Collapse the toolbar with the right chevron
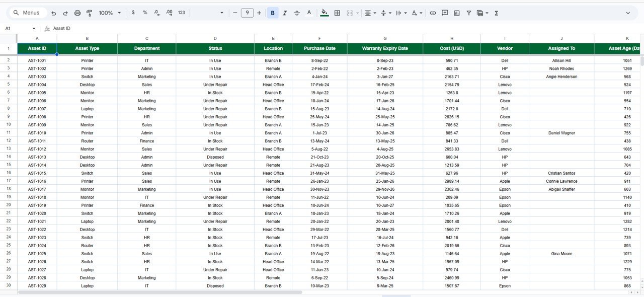Viewport: 644px width, 297px height. (x=628, y=13)
